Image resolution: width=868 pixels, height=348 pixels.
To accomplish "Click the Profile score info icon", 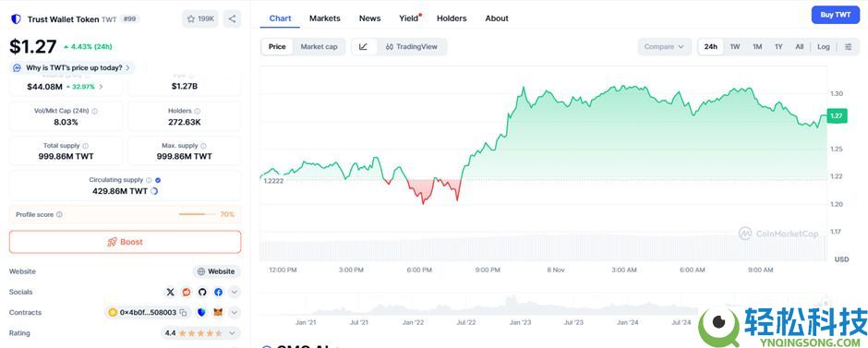I will (x=59, y=215).
